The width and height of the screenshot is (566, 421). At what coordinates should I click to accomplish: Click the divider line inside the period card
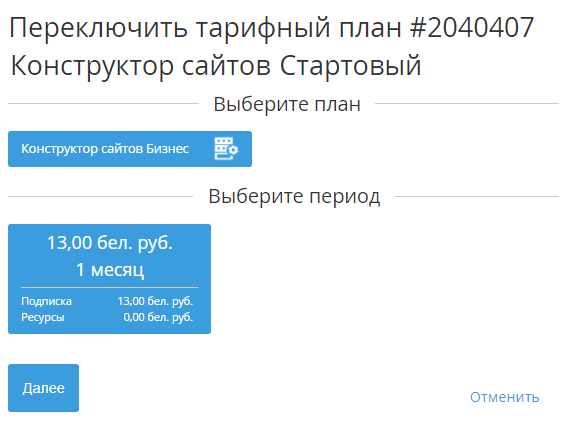[109, 287]
